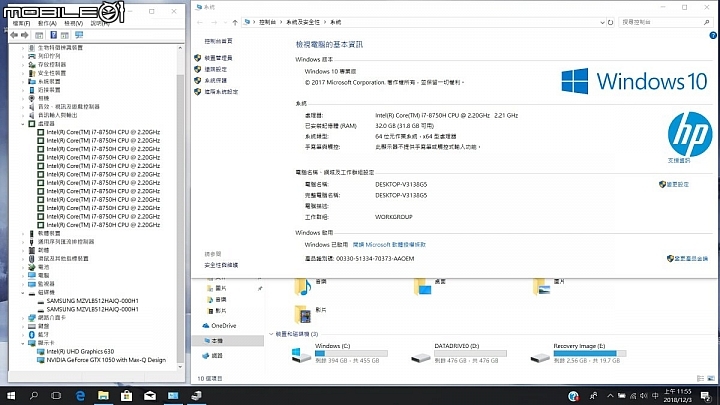Viewport: 720px width, 405px height.
Task: Expand the 電池 battery node
Action: [x=23, y=267]
